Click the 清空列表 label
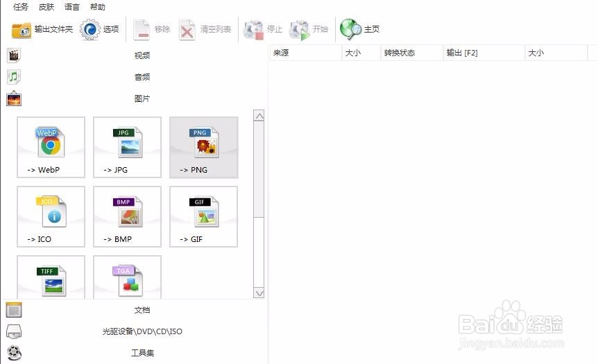Viewport: 598px width, 364px height. click(216, 29)
